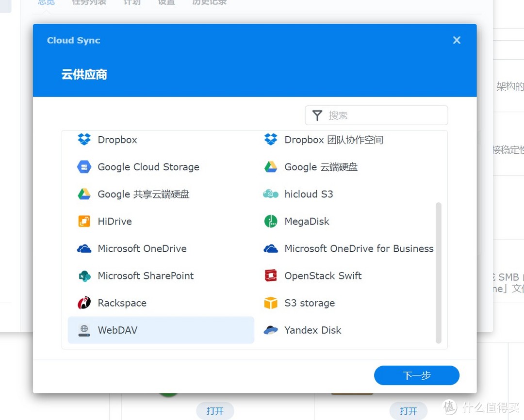This screenshot has width=524, height=420.
Task: Select OpenStack Swift label
Action: click(323, 275)
